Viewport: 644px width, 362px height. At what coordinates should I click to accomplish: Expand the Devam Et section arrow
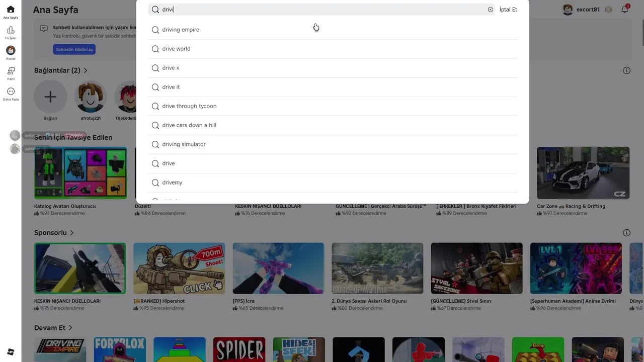click(x=70, y=328)
